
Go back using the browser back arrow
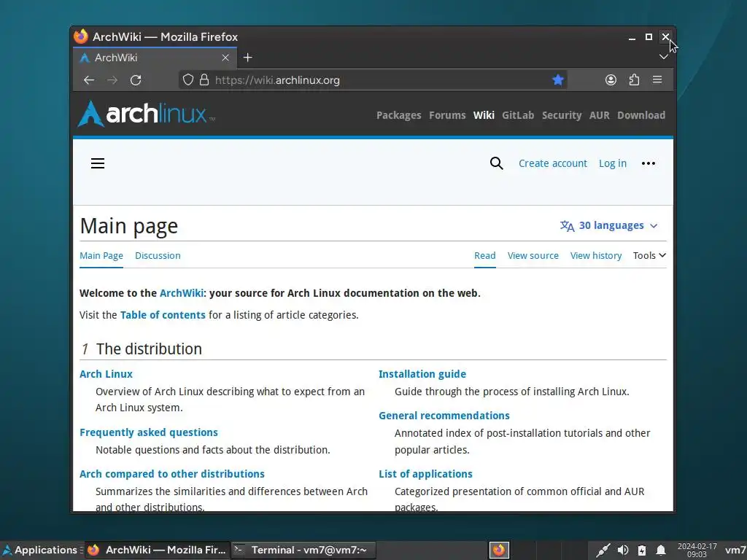point(89,80)
